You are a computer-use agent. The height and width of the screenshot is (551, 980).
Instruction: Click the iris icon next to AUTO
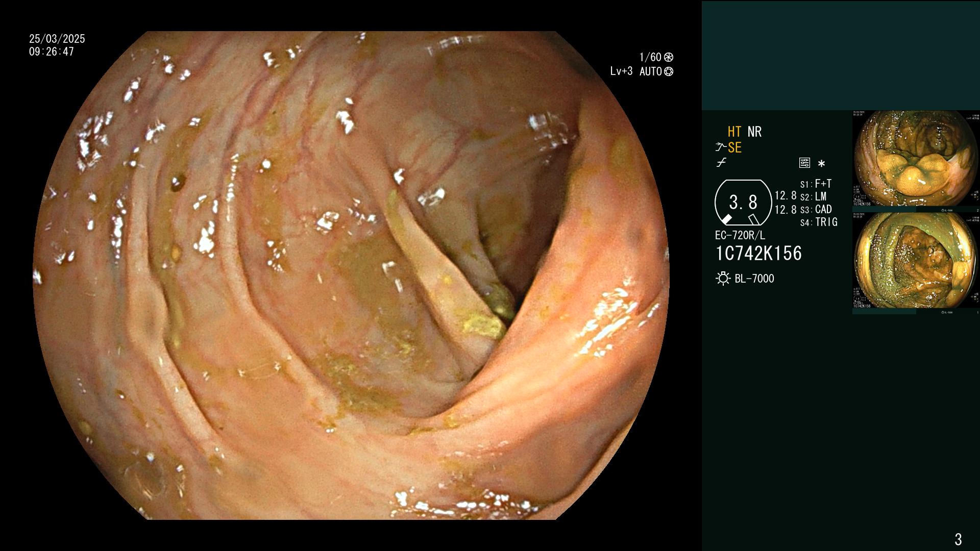[x=669, y=71]
